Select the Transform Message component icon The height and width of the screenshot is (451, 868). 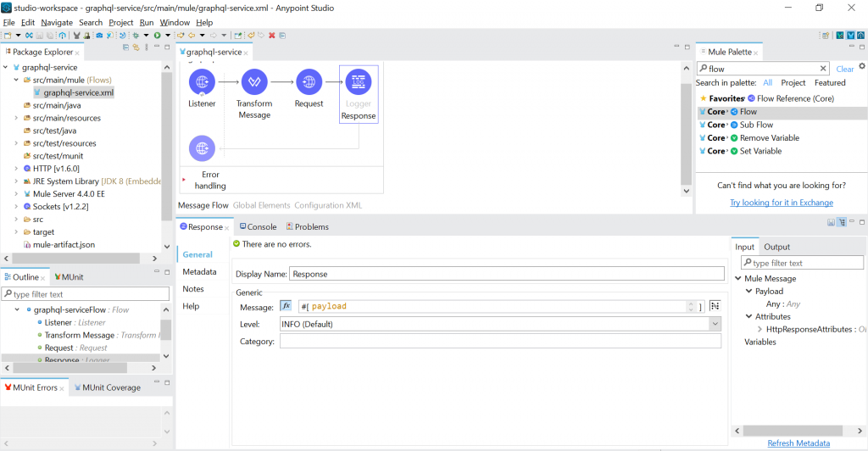pyautogui.click(x=254, y=82)
